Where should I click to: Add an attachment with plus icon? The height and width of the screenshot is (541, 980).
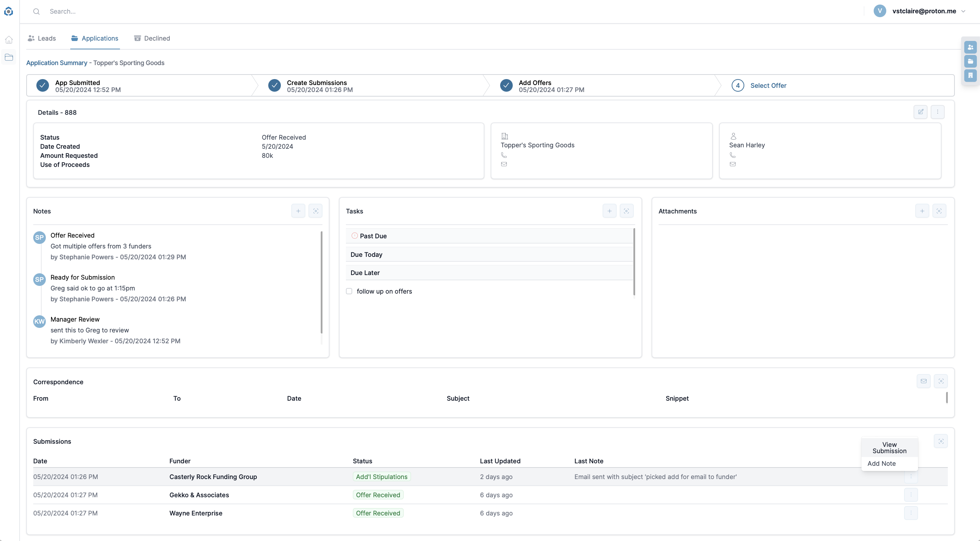pyautogui.click(x=922, y=211)
